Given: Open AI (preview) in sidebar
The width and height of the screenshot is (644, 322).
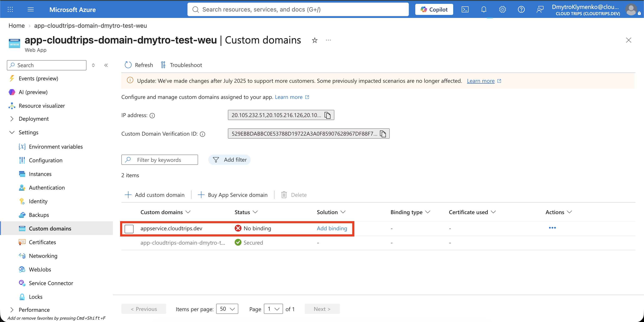Looking at the screenshot, I should (33, 92).
